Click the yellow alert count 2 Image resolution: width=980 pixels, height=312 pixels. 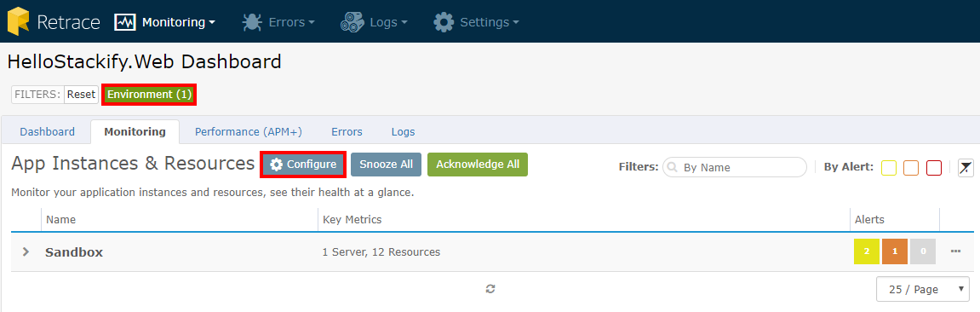866,251
